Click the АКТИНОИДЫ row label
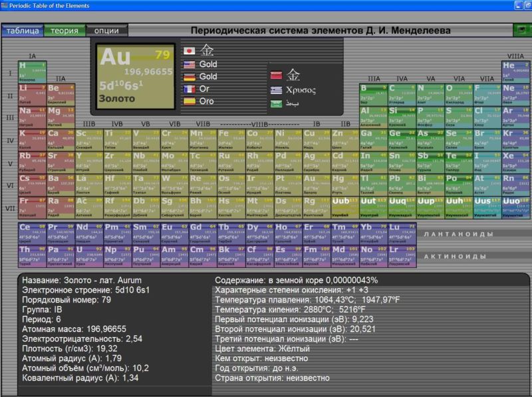Image resolution: width=532 pixels, height=397 pixels. click(x=456, y=257)
